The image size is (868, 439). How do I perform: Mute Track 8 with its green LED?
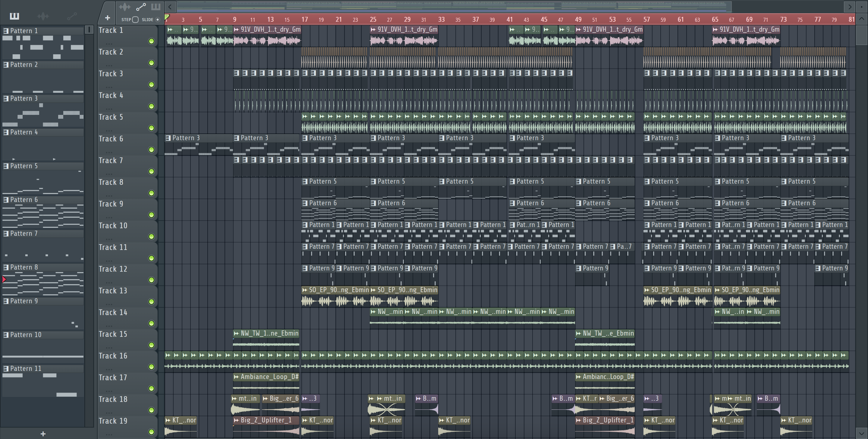pos(152,193)
